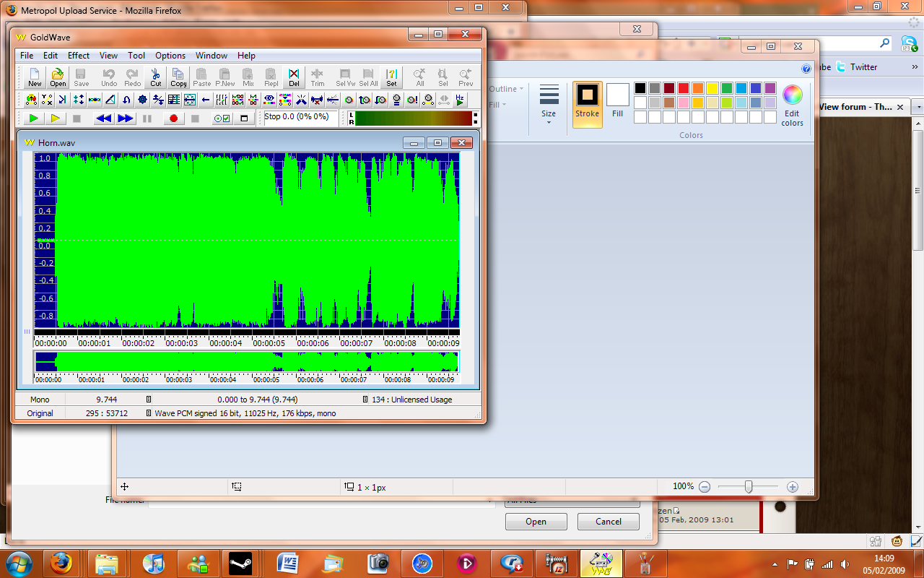Expand the Outline dropdown in Paint
This screenshot has width=924, height=578.
[506, 89]
